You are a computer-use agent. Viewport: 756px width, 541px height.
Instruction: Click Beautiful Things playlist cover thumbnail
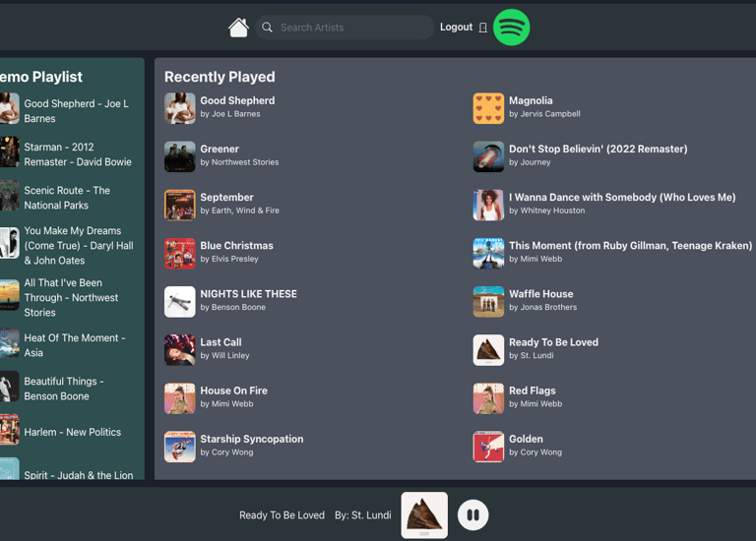[x=10, y=386]
